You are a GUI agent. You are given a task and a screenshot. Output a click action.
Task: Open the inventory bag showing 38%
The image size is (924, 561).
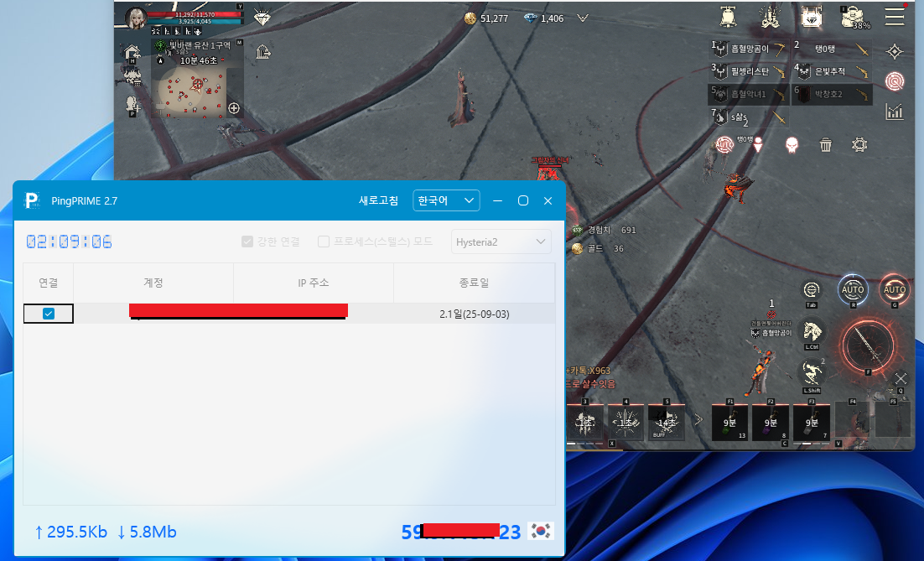tap(854, 17)
